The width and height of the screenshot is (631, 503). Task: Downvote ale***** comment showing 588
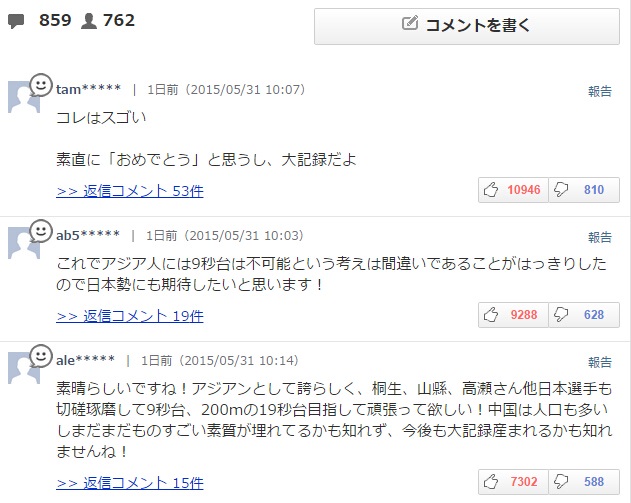(x=584, y=482)
